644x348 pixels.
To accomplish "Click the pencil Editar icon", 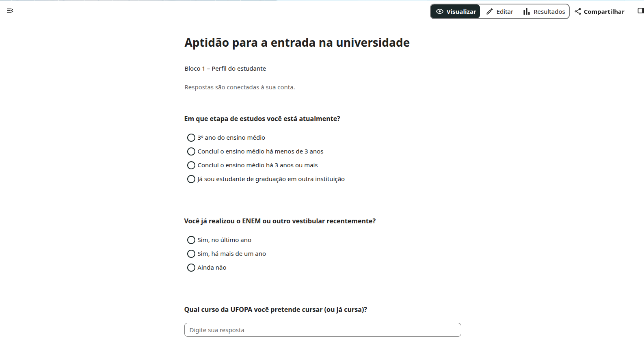I will coord(490,11).
